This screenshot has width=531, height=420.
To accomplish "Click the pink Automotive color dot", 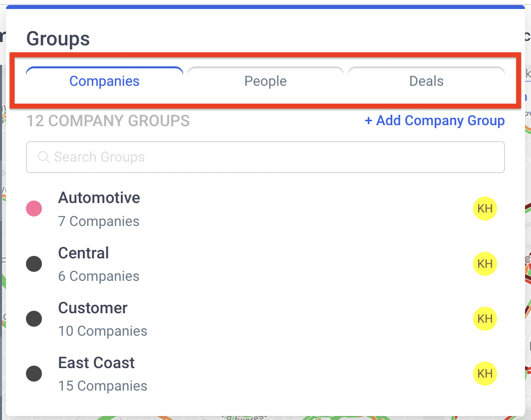I will pyautogui.click(x=34, y=209).
